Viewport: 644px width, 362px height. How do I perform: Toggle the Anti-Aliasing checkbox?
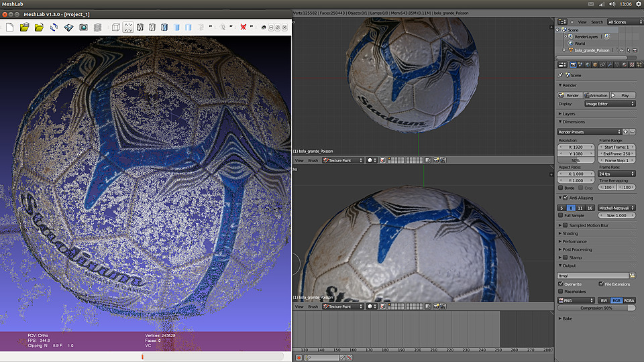(565, 198)
